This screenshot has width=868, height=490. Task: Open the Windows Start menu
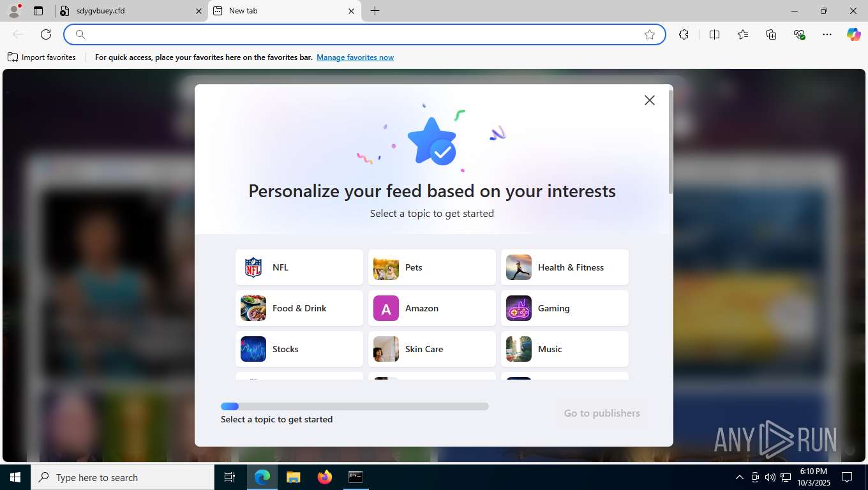(15, 477)
